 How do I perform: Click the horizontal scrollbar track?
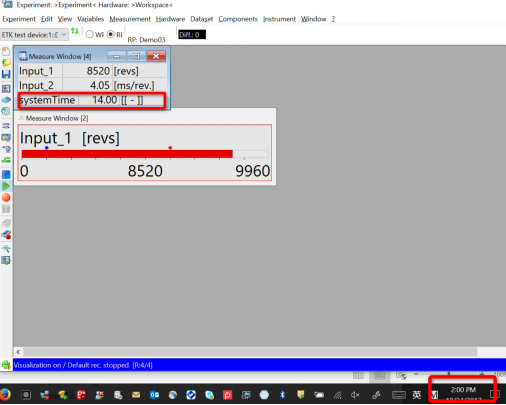[x=250, y=352]
